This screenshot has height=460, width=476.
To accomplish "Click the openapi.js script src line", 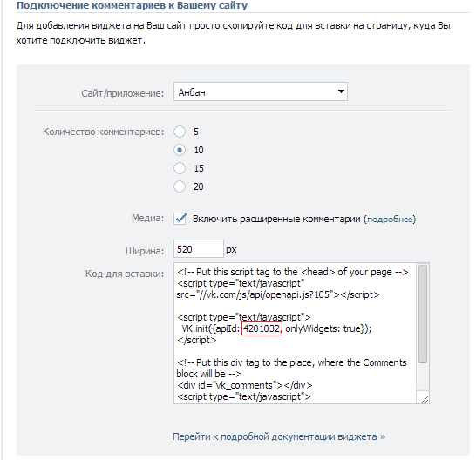I will tap(278, 294).
